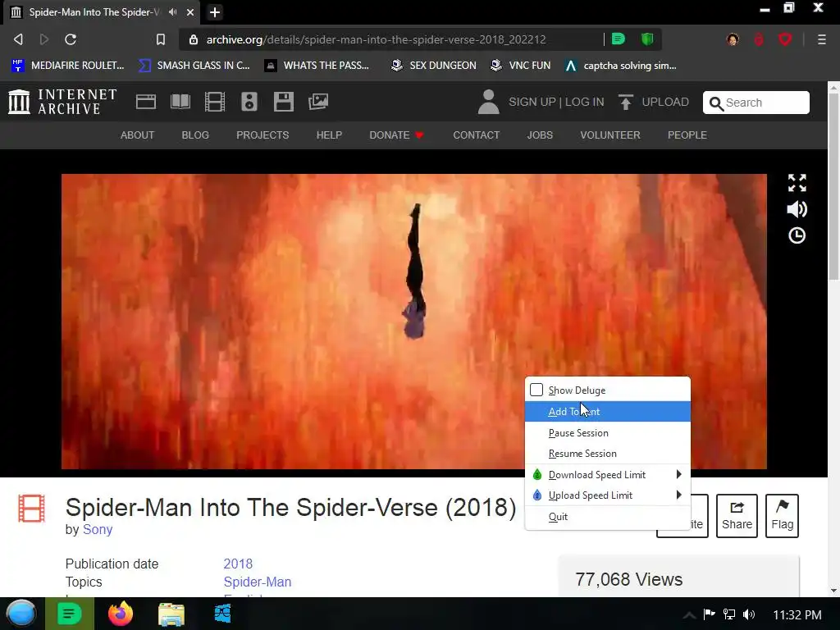Click the Firefox taskbar icon
The image size is (840, 630).
(x=121, y=614)
